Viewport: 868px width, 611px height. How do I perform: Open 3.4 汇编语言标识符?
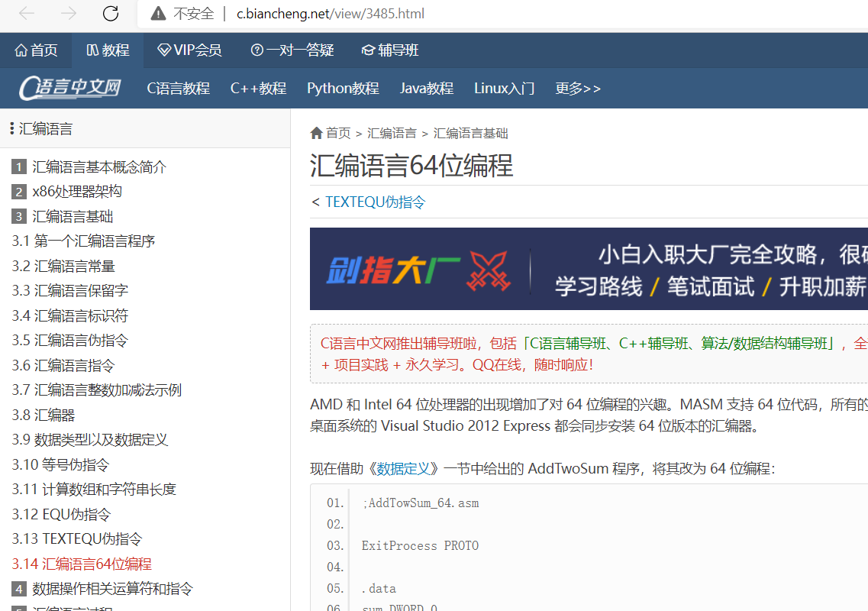[69, 315]
